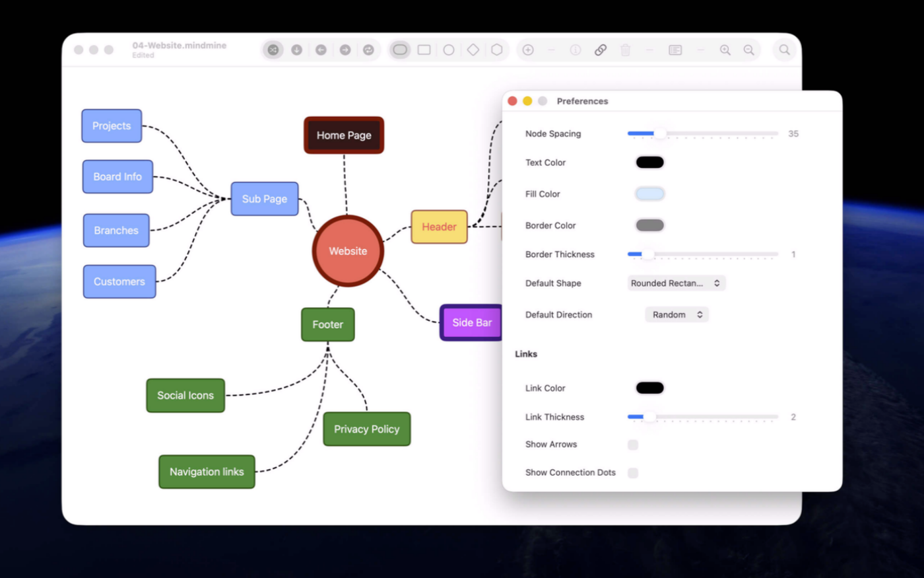Adjust the Link Thickness slider
The width and height of the screenshot is (924, 578).
coord(703,417)
